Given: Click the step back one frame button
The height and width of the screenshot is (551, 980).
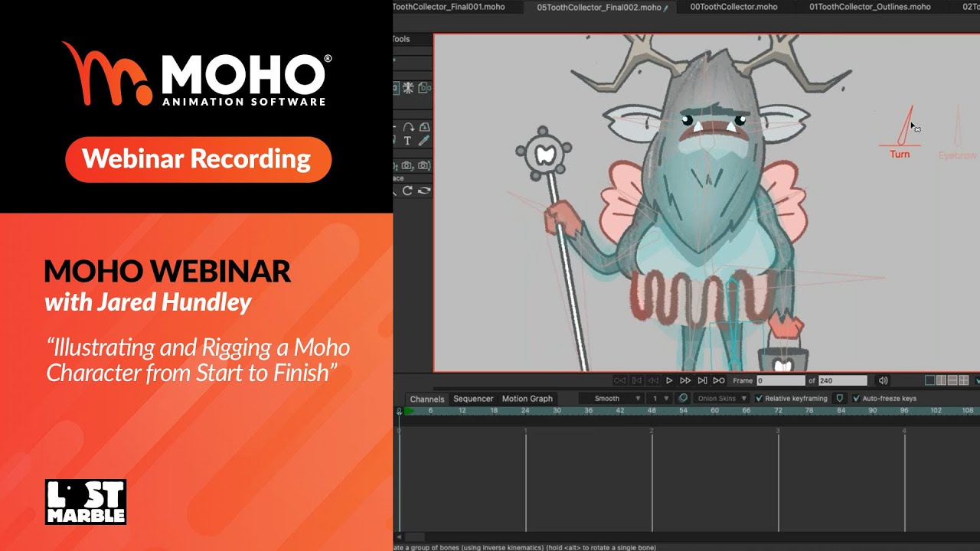Looking at the screenshot, I should click(x=637, y=380).
